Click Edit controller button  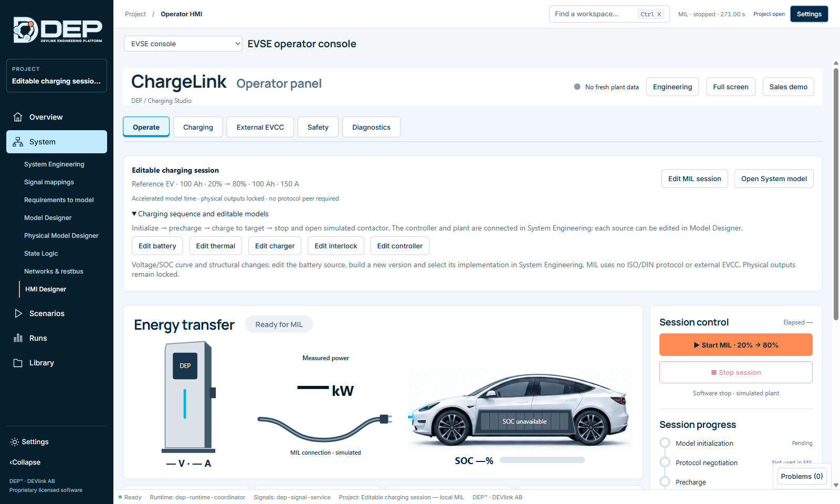point(400,246)
